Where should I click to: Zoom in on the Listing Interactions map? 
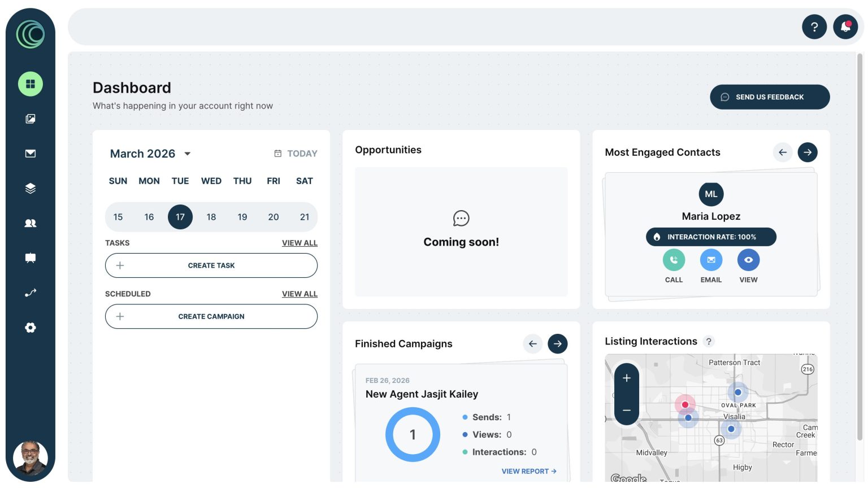(626, 378)
